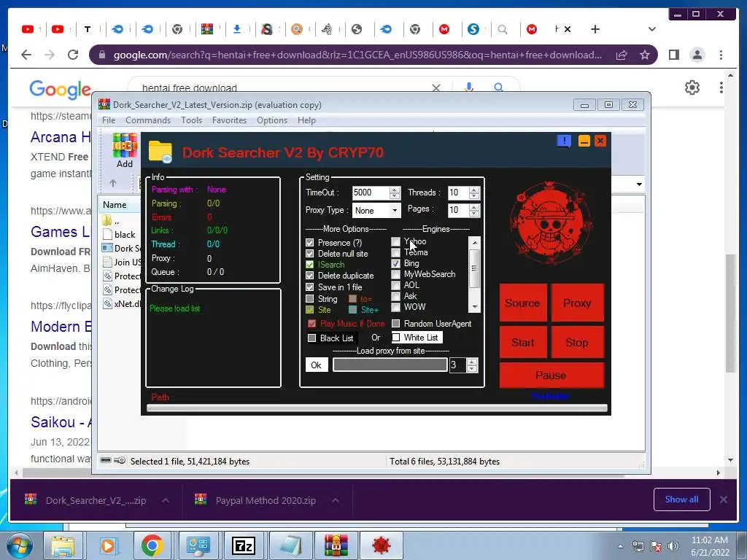Open the WinRAR taskbar icon
The width and height of the screenshot is (747, 560).
click(x=336, y=545)
